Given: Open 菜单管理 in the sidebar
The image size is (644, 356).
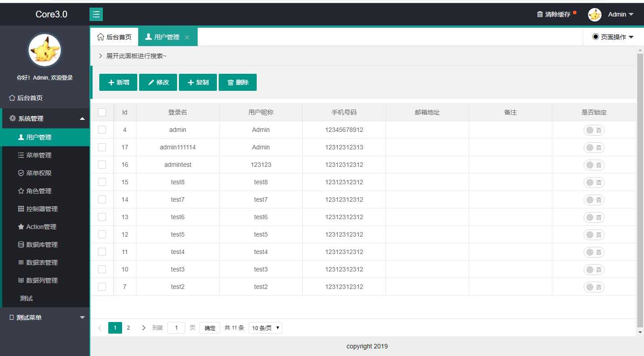Looking at the screenshot, I should 46,155.
